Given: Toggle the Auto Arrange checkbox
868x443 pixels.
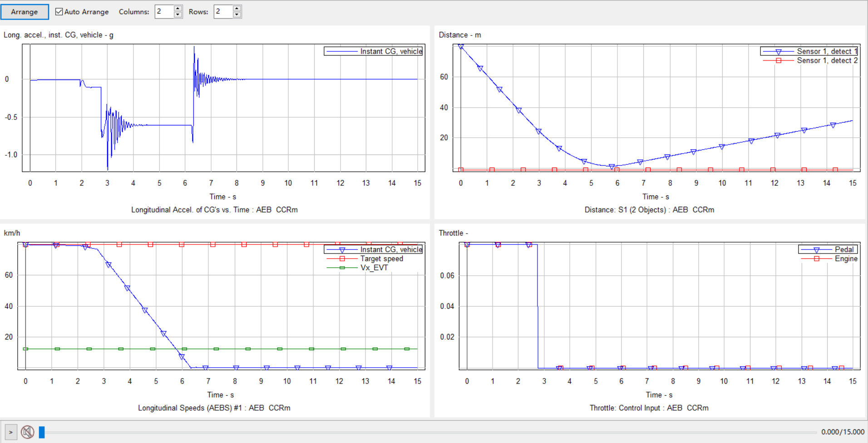Looking at the screenshot, I should point(59,12).
